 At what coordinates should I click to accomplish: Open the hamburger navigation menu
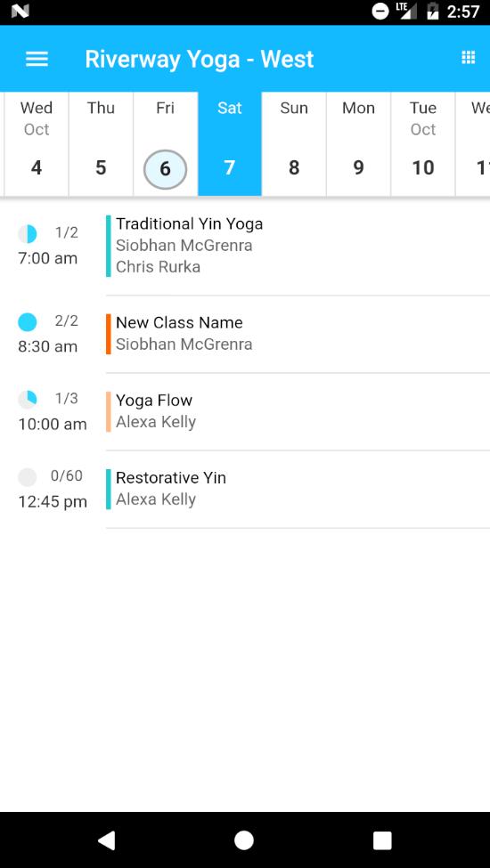(x=37, y=59)
